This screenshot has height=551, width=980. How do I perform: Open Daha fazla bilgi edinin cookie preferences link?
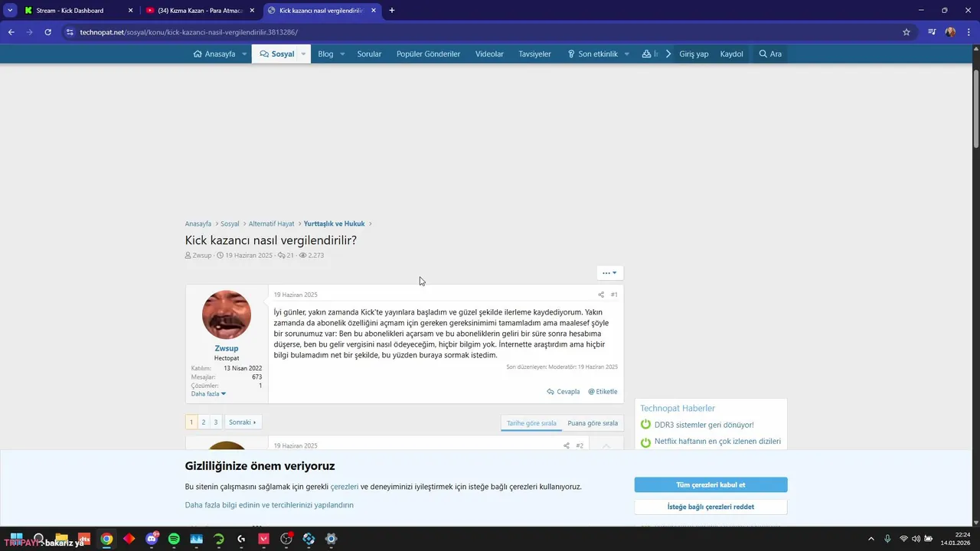269,505
